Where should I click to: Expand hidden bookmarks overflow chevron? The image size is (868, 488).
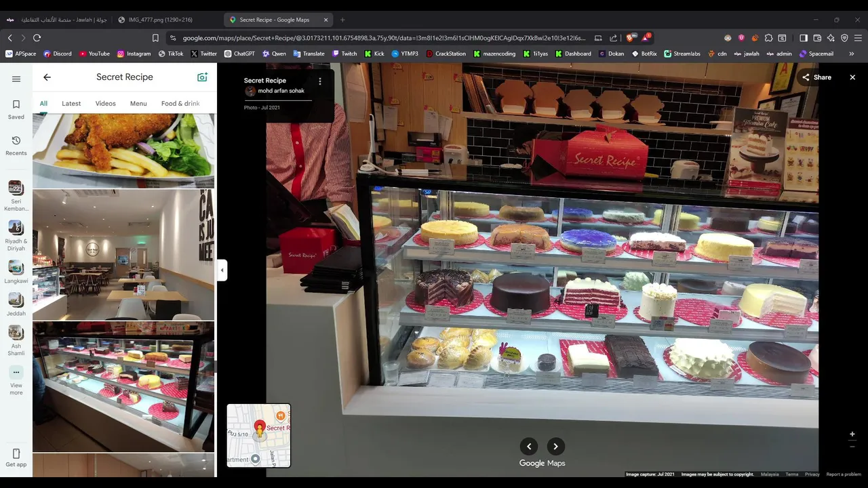click(852, 54)
